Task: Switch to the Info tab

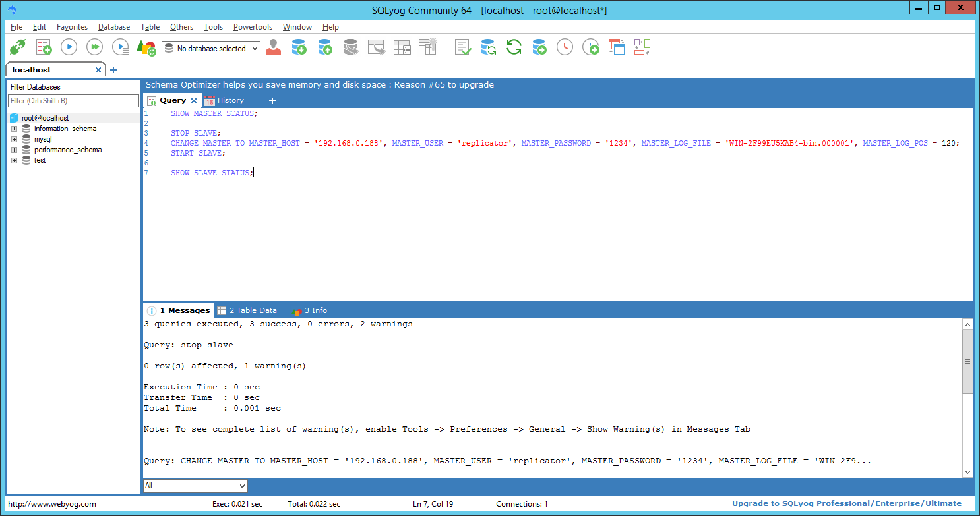Action: [311, 310]
